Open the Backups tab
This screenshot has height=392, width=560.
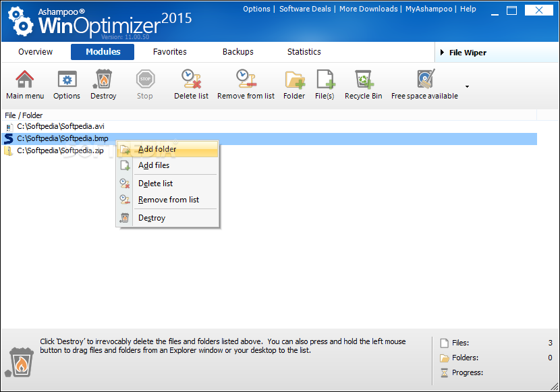click(238, 52)
